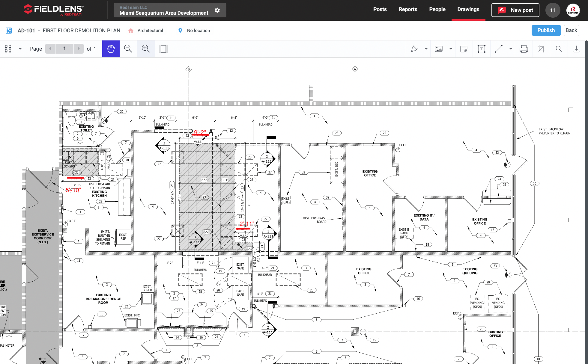The height and width of the screenshot is (364, 588).
Task: Expand the image stamp dropdown arrow
Action: [x=450, y=49]
